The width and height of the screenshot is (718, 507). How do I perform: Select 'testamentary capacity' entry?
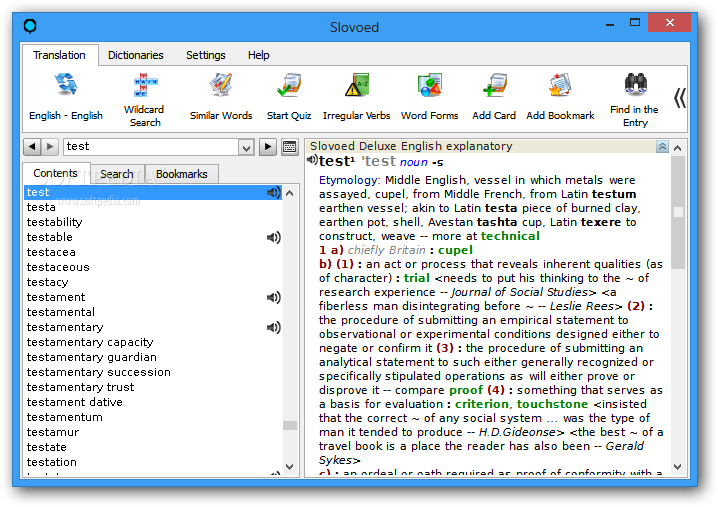(x=153, y=343)
